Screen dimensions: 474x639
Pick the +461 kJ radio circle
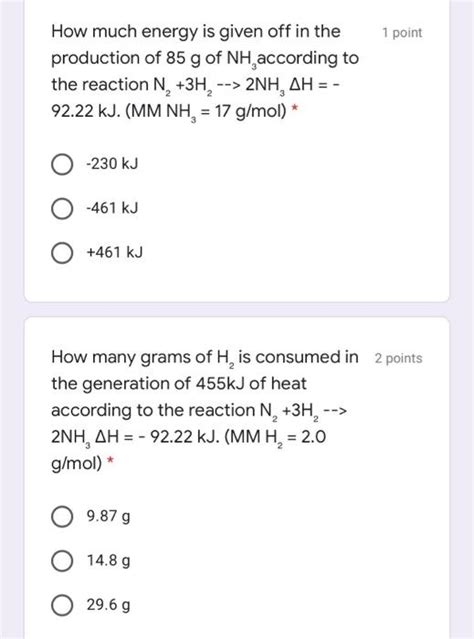pyautogui.click(x=62, y=253)
